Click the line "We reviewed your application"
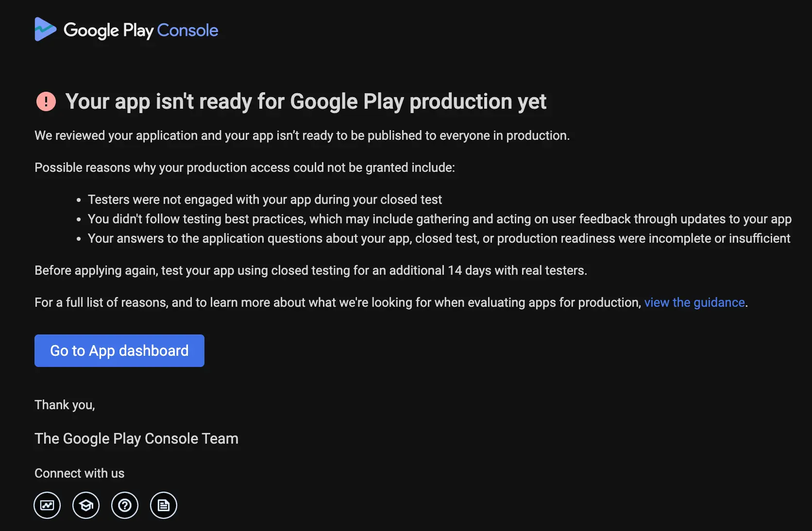 click(302, 135)
